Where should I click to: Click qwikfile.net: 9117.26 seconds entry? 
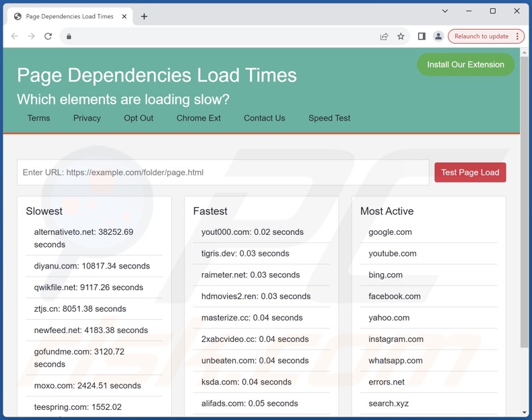(88, 287)
